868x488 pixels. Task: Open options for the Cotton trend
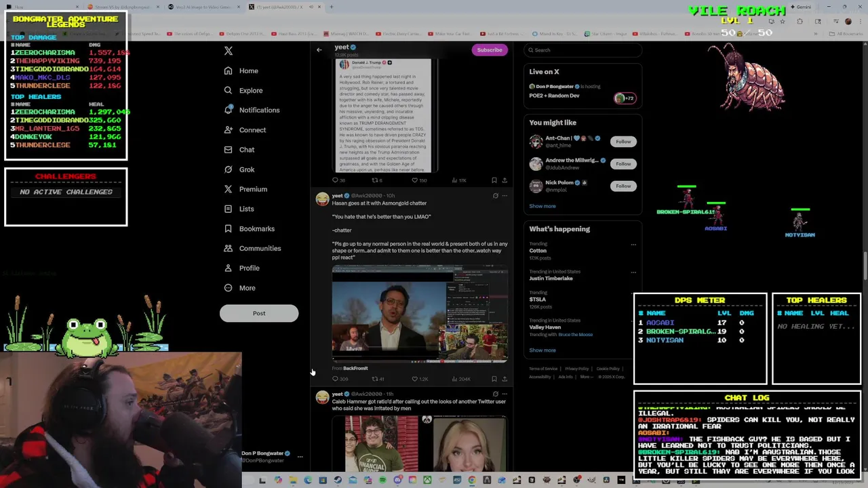point(633,245)
